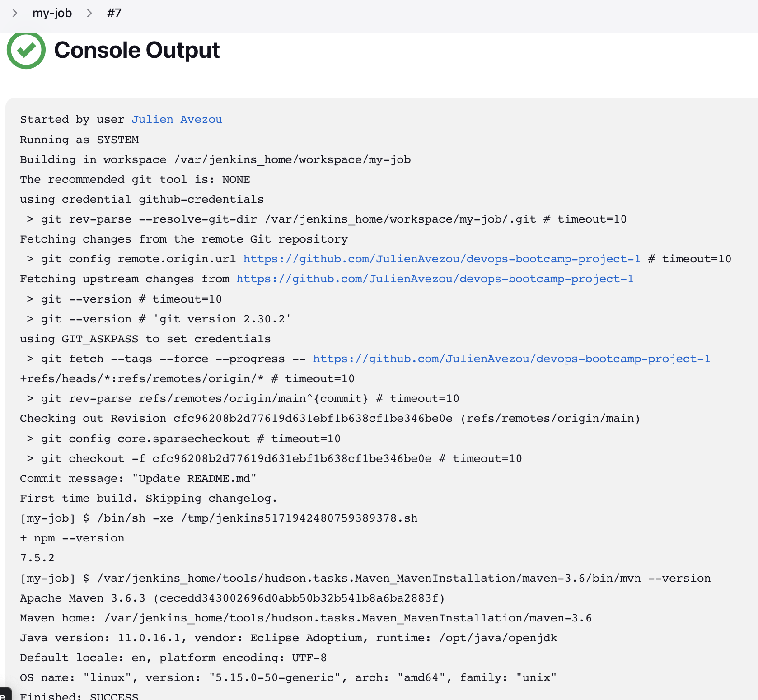
Task: Click the 'git checkout -f' line
Action: (x=274, y=459)
